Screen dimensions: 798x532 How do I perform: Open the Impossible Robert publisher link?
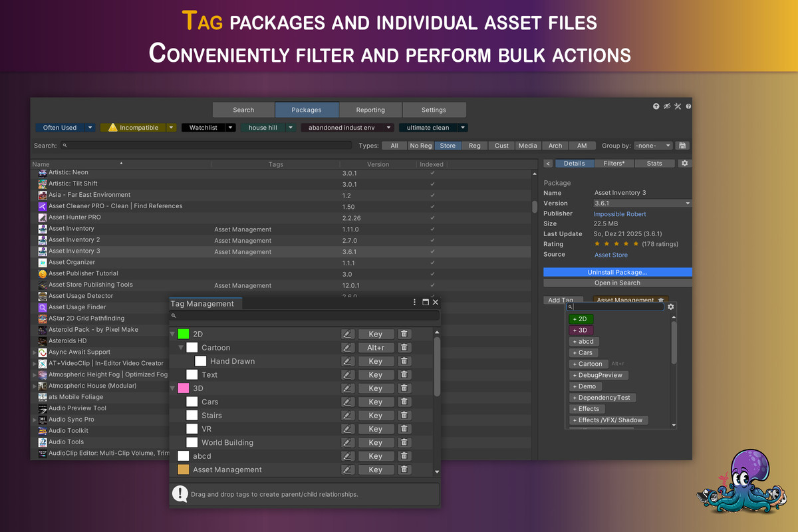[x=619, y=214]
